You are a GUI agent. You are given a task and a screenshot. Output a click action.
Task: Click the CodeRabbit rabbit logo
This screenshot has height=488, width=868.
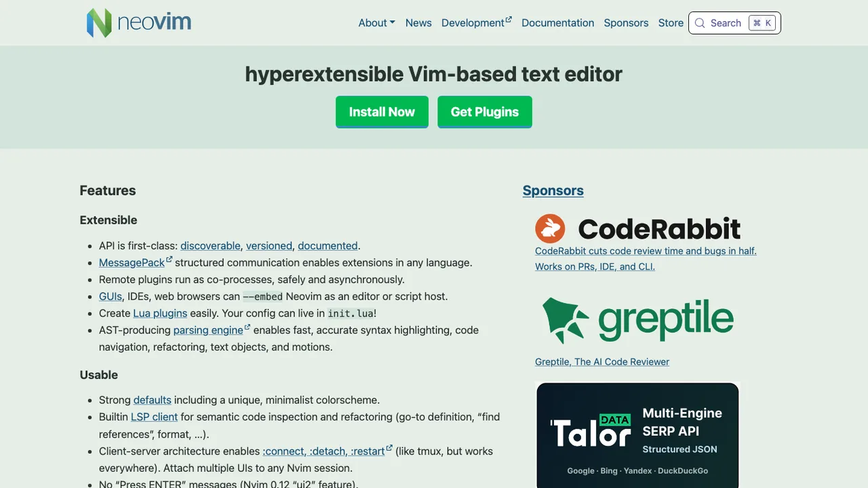550,228
